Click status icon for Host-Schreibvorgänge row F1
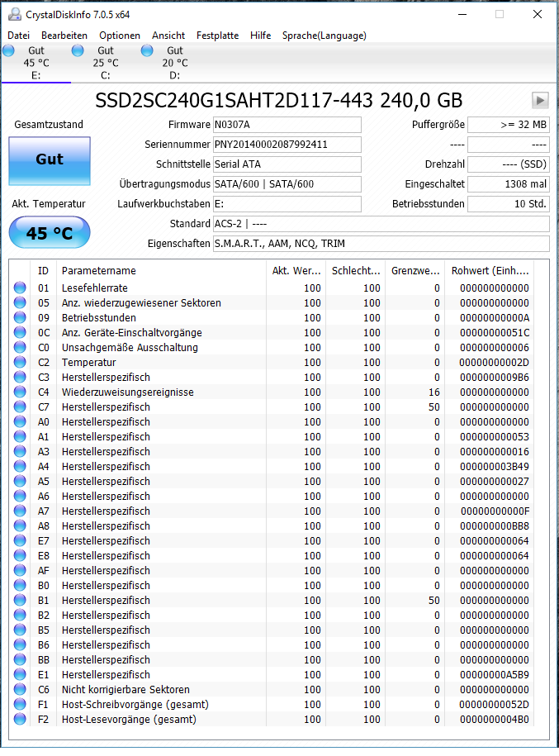 20,704
